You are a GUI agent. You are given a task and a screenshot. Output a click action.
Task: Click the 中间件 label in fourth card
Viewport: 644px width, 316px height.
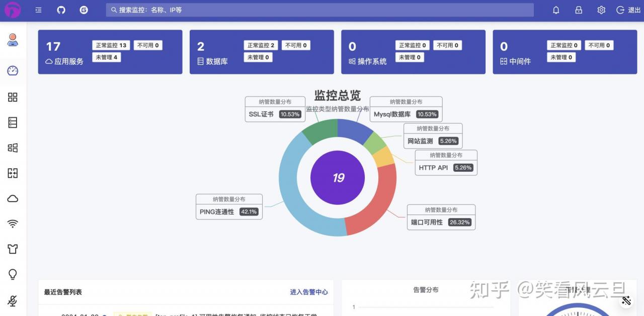tap(515, 61)
